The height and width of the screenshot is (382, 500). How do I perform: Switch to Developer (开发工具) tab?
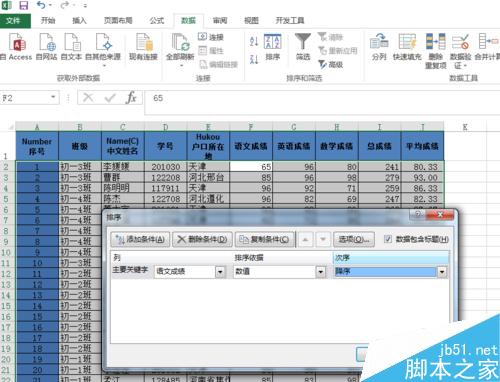(290, 21)
